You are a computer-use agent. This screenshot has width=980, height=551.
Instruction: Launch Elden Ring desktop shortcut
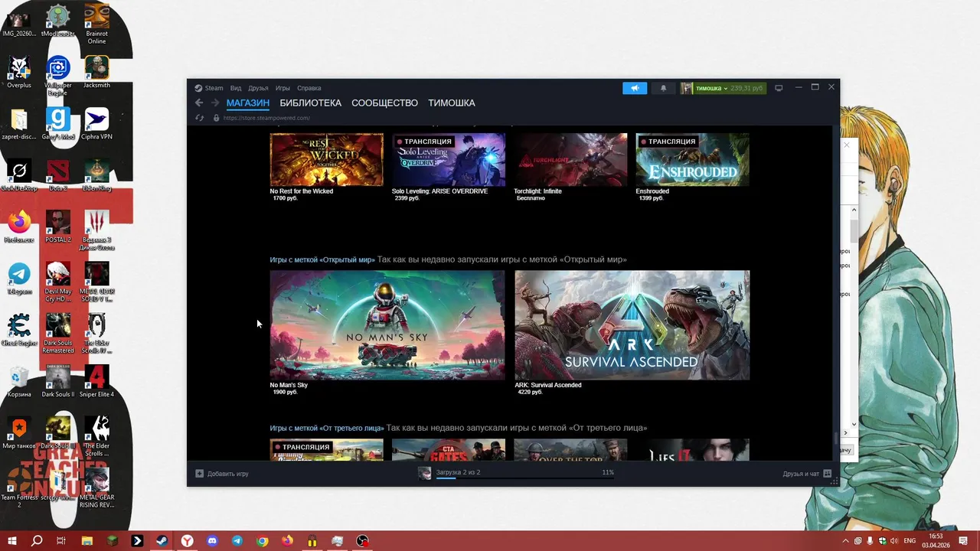96,175
